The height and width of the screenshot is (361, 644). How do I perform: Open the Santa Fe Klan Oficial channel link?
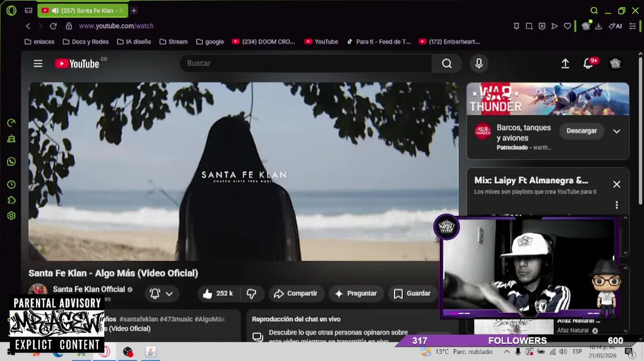[x=89, y=289]
